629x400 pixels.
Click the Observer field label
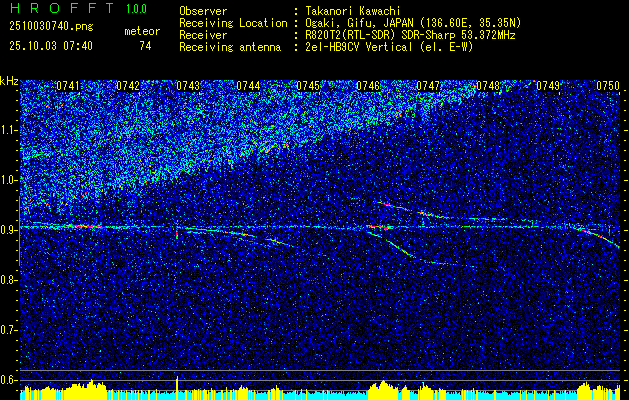coord(203,11)
